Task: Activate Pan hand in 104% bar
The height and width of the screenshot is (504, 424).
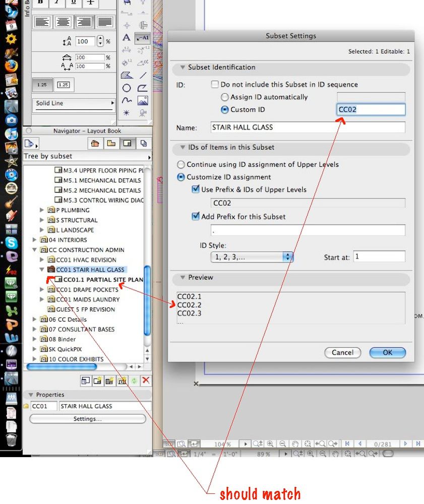Action: pyautogui.click(x=295, y=443)
